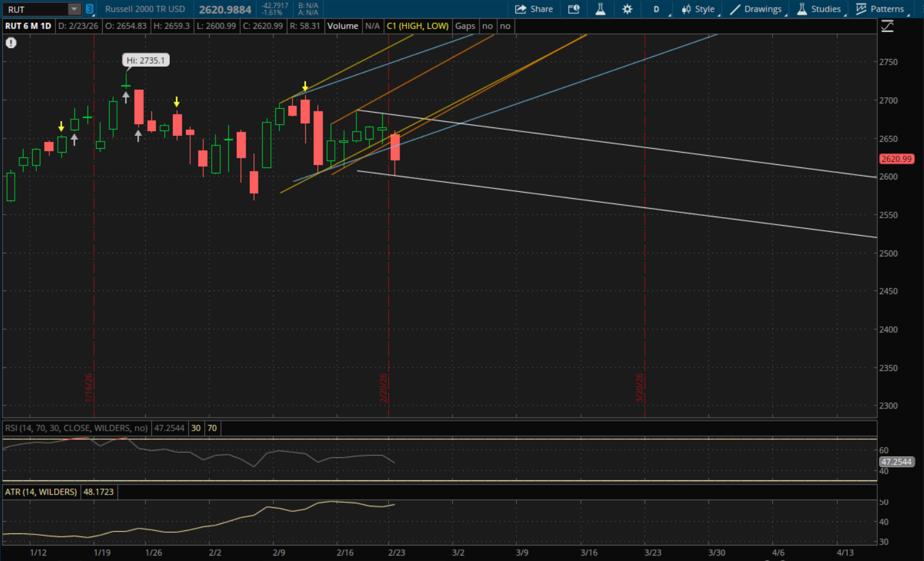Open the OnDemand briefcase clock icon
The image size is (924, 561).
[x=574, y=9]
